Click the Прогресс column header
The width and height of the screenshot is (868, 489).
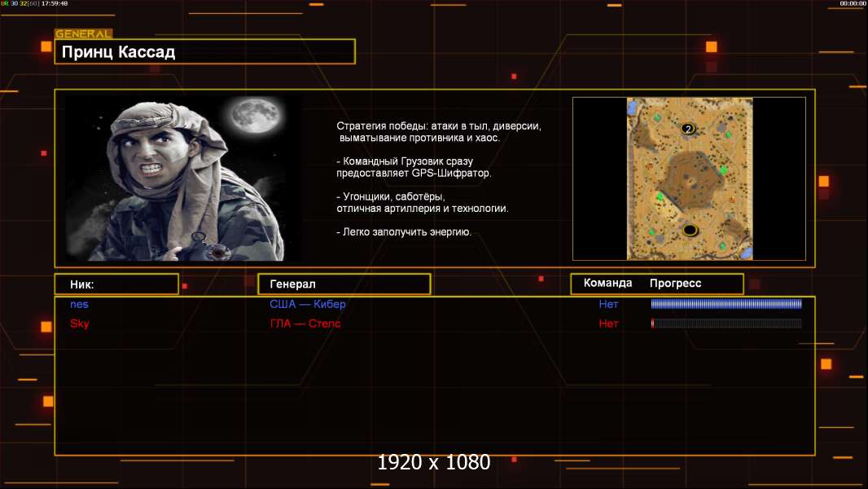click(x=675, y=284)
